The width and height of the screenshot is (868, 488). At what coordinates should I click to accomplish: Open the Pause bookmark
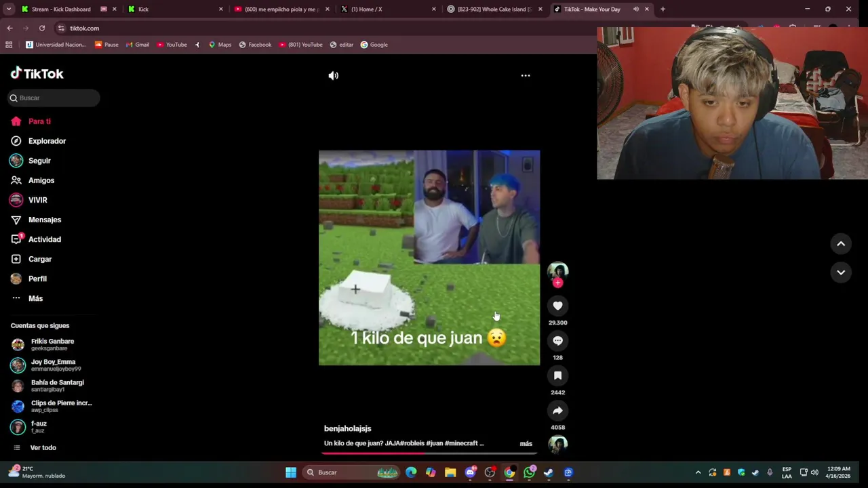tap(106, 45)
